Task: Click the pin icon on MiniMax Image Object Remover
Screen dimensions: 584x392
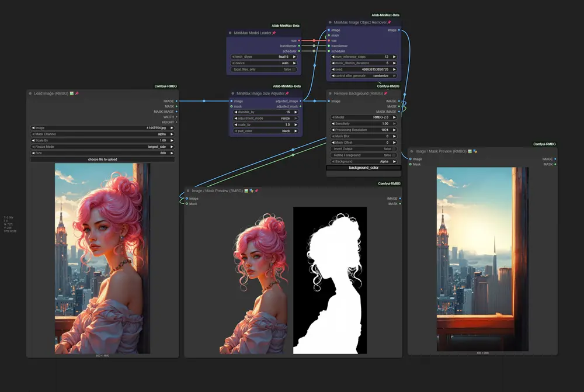Action: pos(389,22)
